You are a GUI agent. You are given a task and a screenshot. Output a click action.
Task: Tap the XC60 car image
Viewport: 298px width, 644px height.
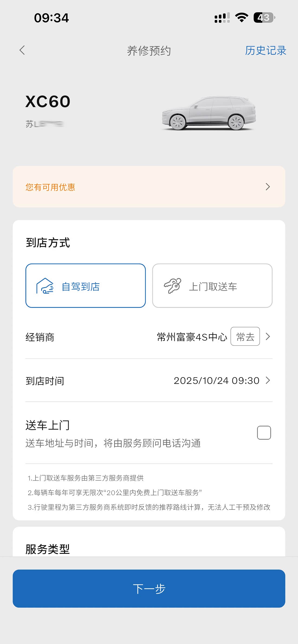(209, 113)
